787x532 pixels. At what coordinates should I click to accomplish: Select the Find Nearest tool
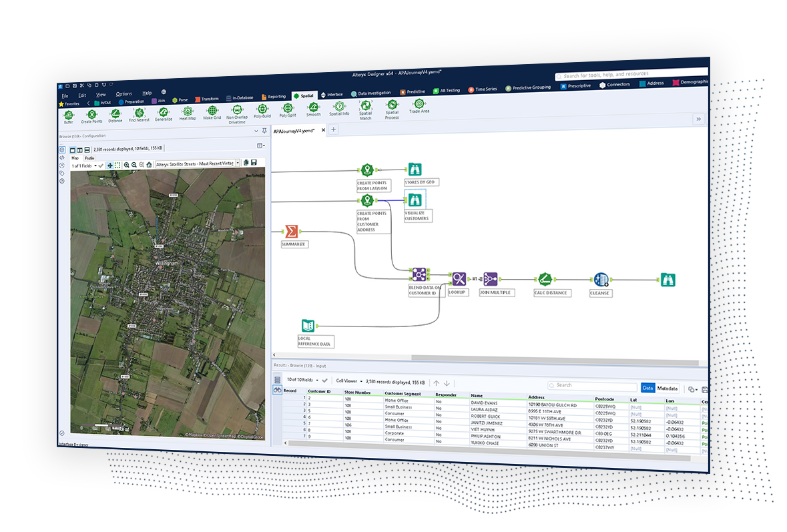pyautogui.click(x=139, y=115)
